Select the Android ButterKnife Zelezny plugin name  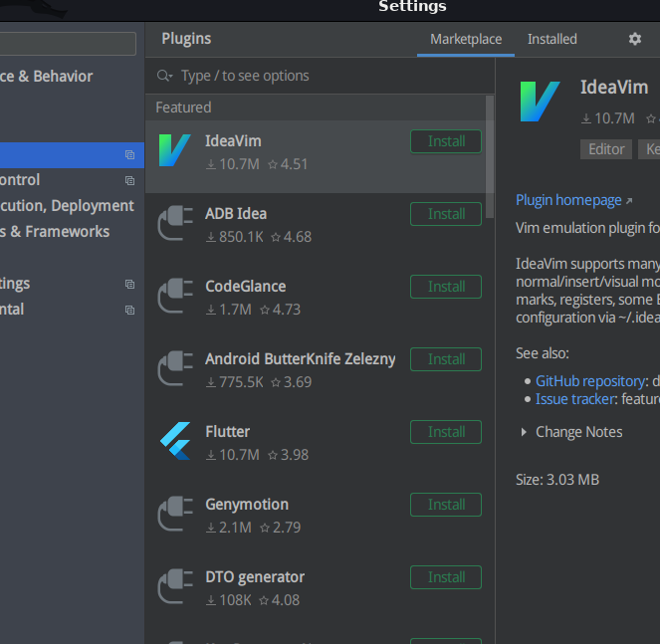coord(300,359)
